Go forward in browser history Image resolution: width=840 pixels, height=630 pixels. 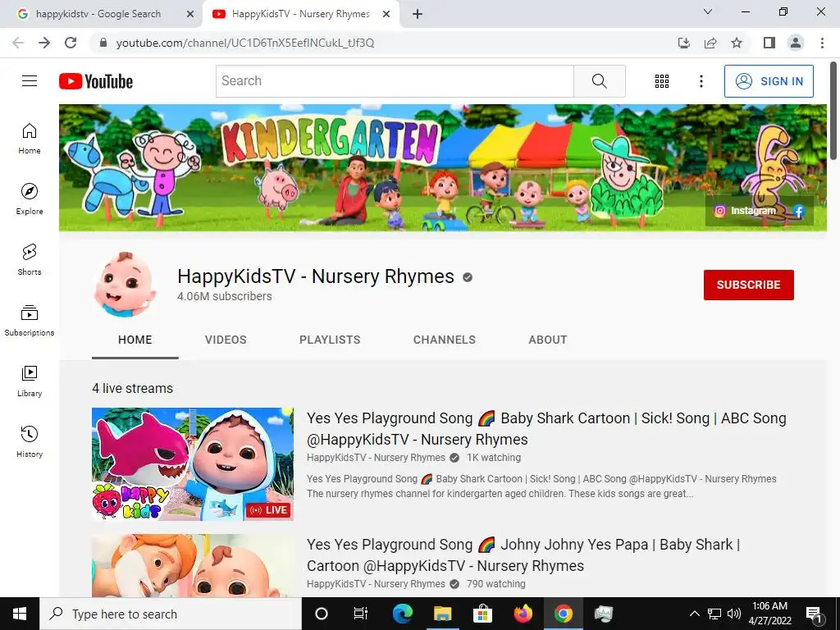tap(44, 43)
